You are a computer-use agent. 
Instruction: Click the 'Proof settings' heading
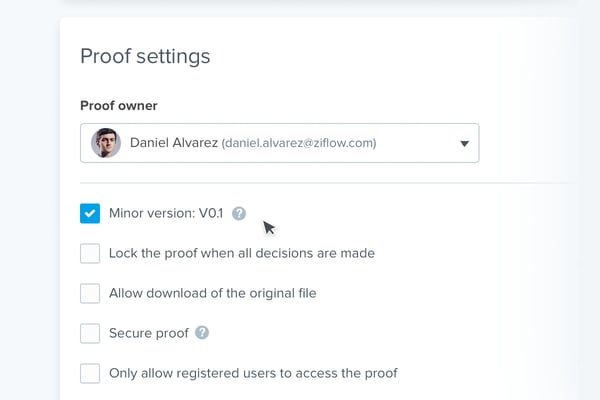tap(145, 56)
